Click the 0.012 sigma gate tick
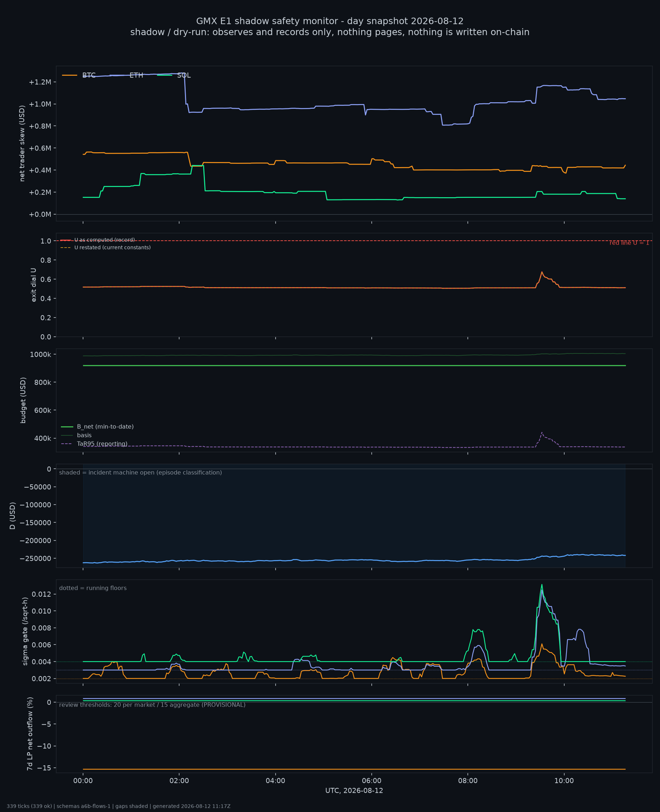Image resolution: width=660 pixels, height=812 pixels. [x=41, y=594]
